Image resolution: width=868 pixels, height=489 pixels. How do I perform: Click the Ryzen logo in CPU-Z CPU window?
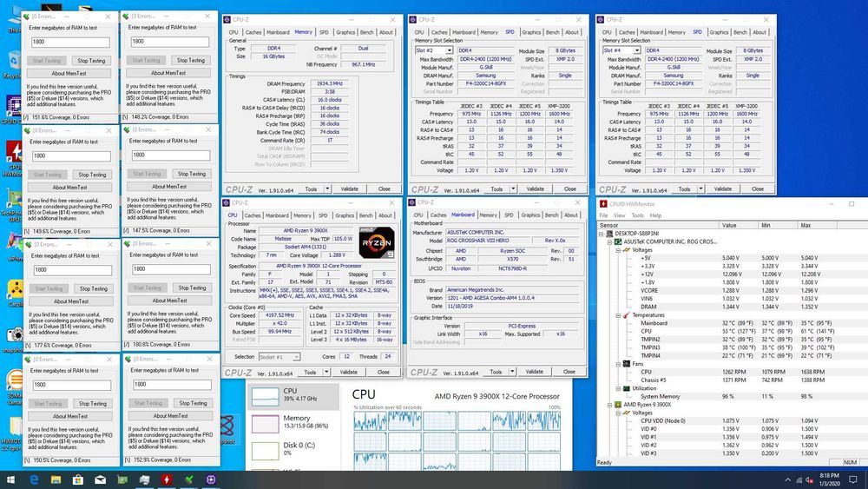point(377,242)
